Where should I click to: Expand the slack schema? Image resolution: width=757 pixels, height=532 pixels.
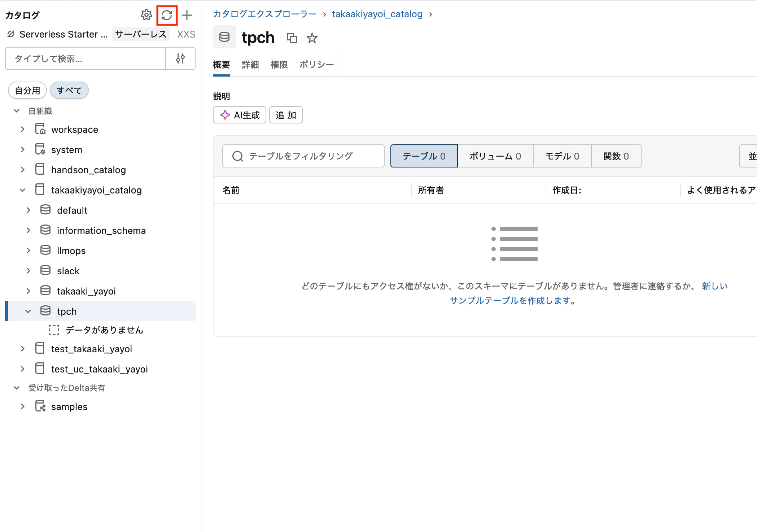[x=29, y=271]
